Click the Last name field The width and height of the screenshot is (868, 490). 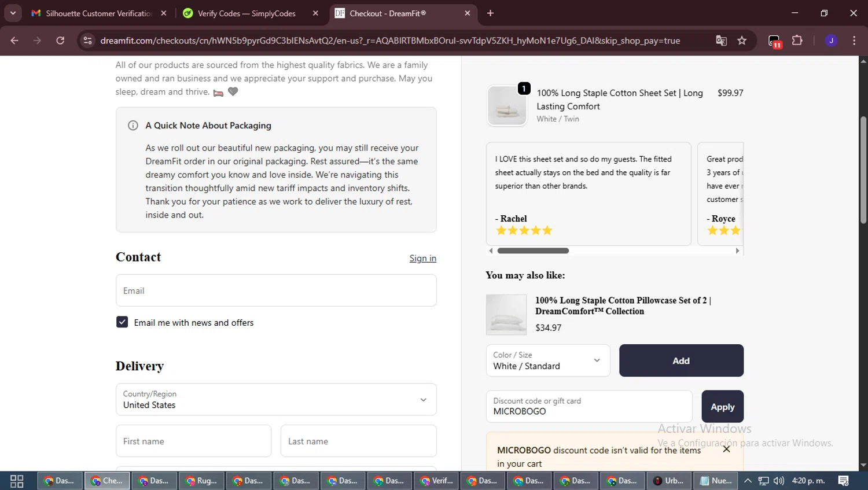(359, 441)
